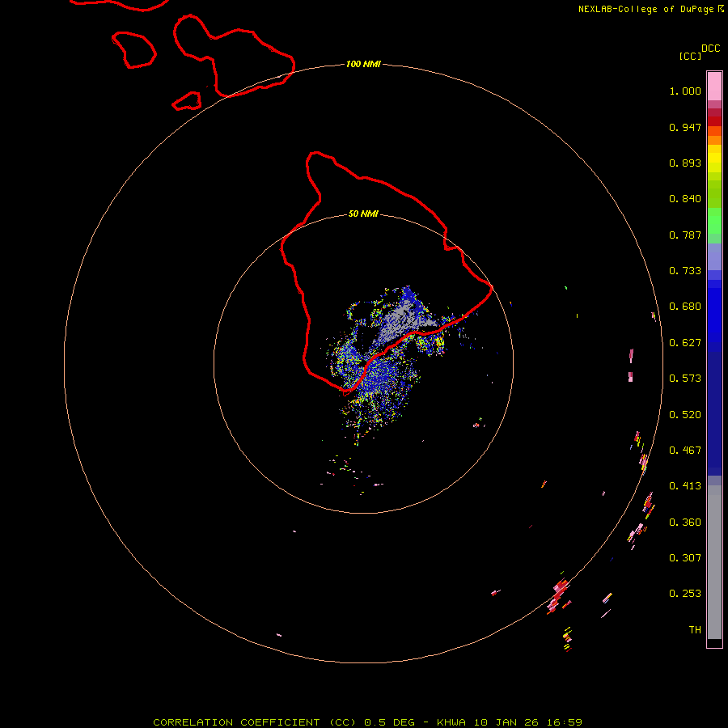The image size is (728, 728).
Task: Click the 100 NMI range ring label
Action: pos(363,64)
